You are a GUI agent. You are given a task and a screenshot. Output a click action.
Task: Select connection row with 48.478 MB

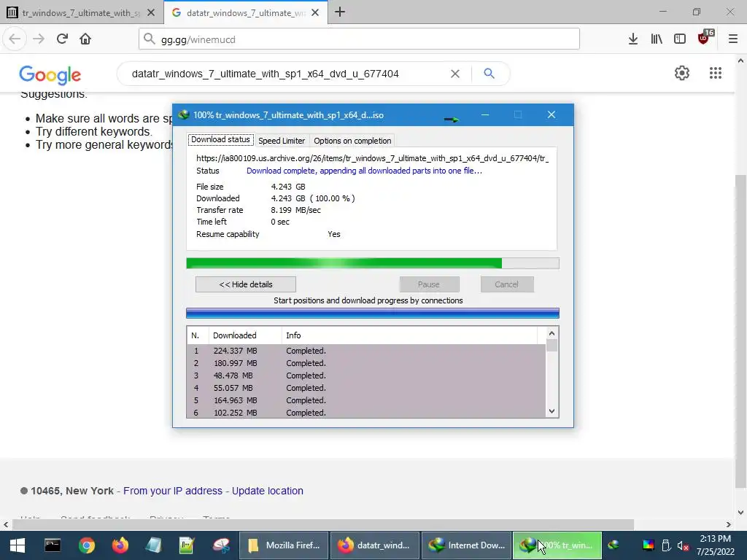pyautogui.click(x=366, y=376)
